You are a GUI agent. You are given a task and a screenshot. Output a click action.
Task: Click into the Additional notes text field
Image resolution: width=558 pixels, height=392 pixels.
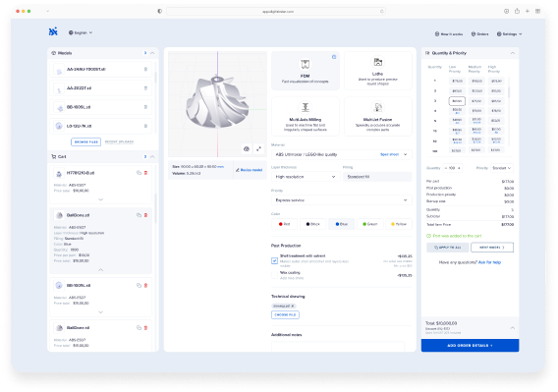338,347
